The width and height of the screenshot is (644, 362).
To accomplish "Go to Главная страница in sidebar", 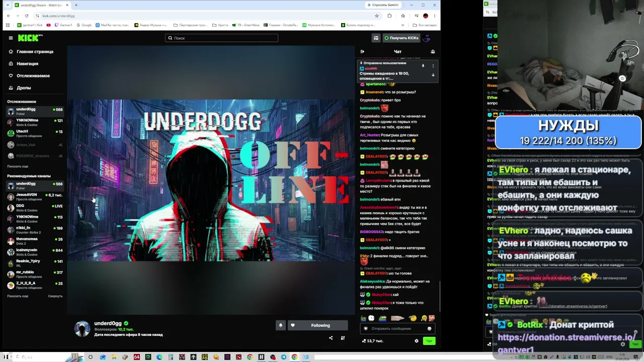I will pyautogui.click(x=31, y=51).
